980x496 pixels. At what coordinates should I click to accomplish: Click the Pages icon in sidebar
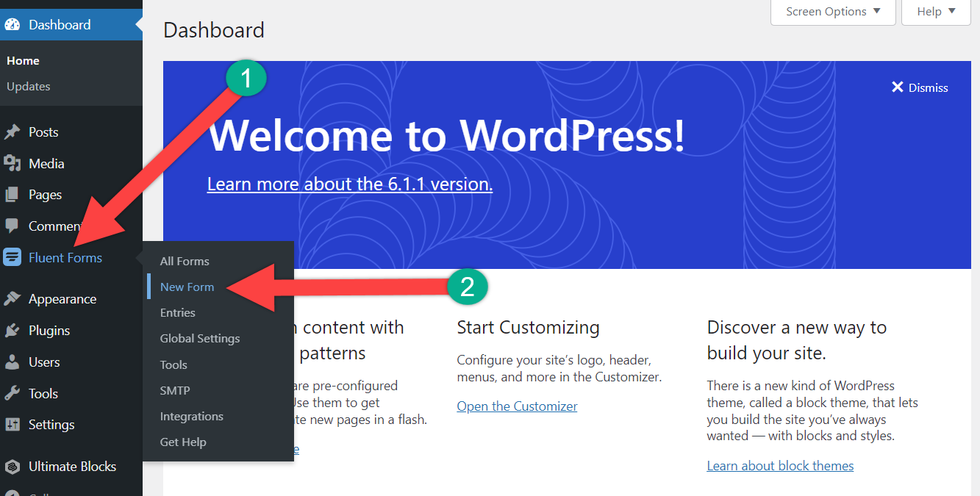click(x=12, y=195)
